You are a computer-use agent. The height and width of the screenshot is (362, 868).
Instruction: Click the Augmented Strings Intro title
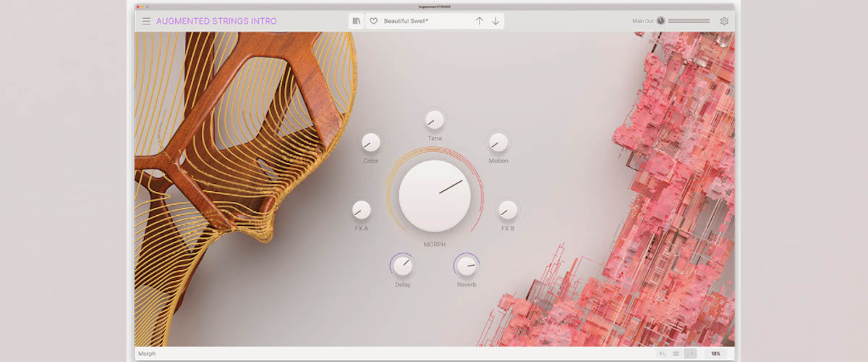(216, 21)
